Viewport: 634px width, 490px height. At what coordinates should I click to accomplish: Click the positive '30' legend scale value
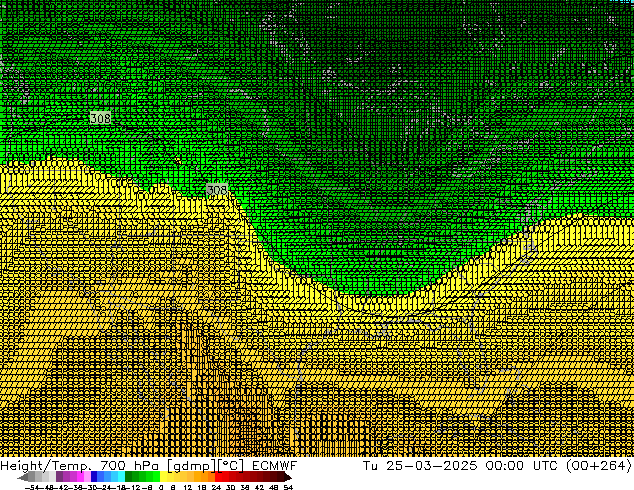tap(231, 487)
